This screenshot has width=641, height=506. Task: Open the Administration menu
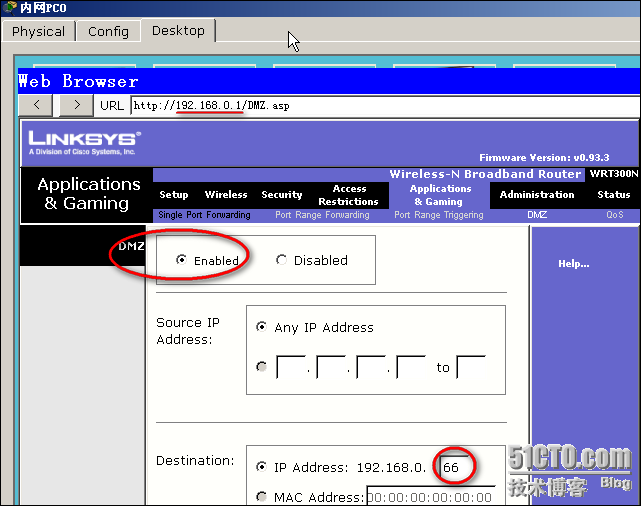point(537,195)
